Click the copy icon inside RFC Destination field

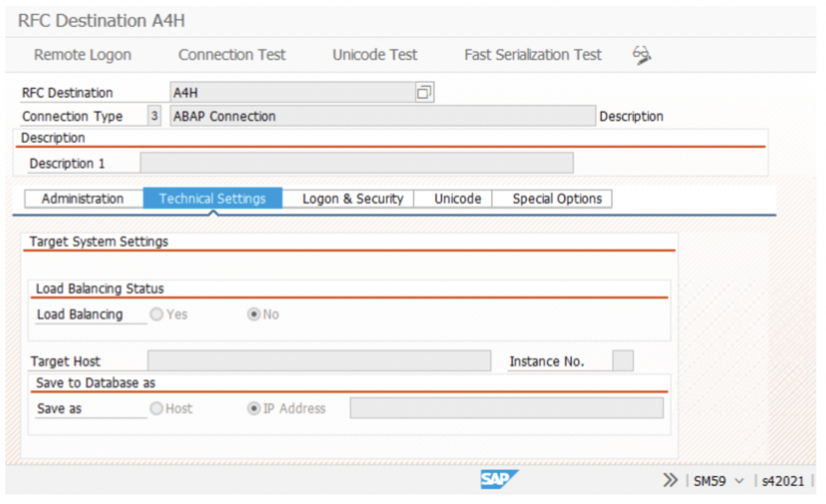(x=425, y=91)
